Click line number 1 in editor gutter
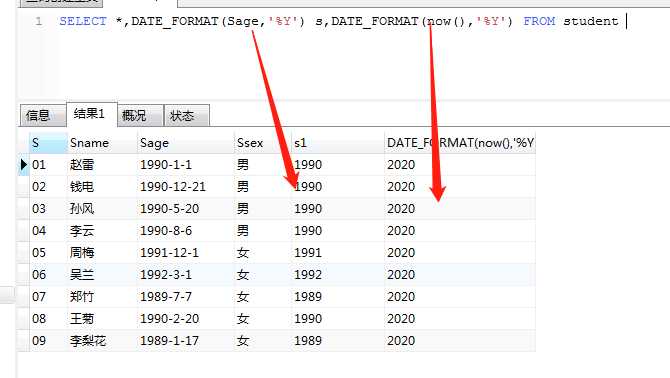The image size is (670, 378). point(39,21)
